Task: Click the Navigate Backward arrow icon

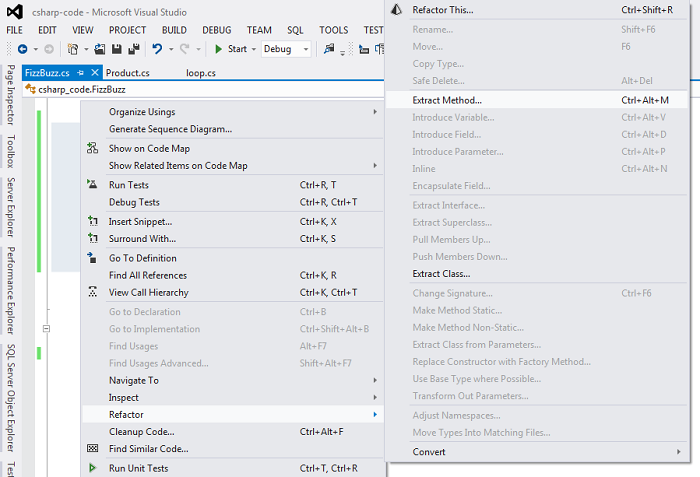Action: [x=22, y=49]
